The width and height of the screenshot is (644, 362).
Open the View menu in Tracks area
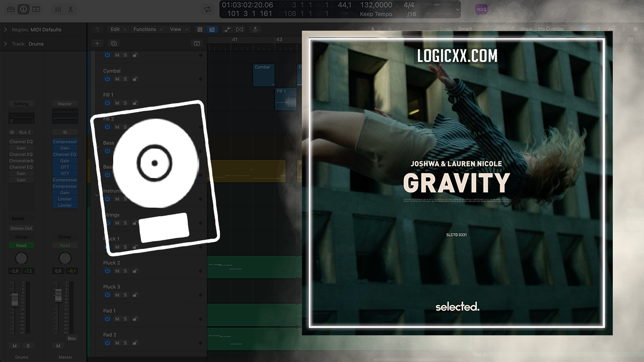point(178,29)
